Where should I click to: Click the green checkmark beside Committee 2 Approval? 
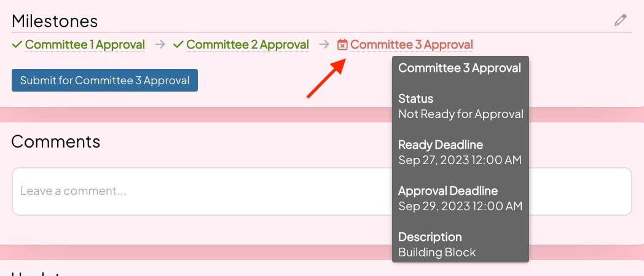pos(178,45)
